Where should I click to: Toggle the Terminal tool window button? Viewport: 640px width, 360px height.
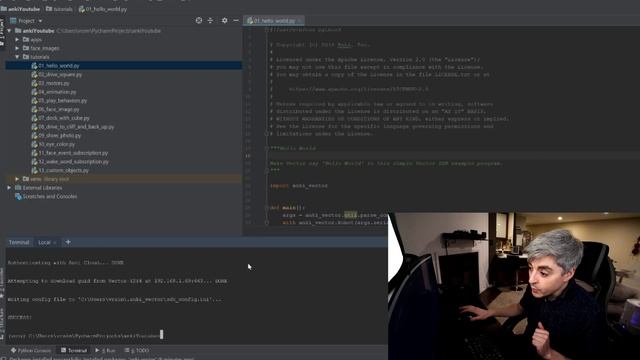74,350
